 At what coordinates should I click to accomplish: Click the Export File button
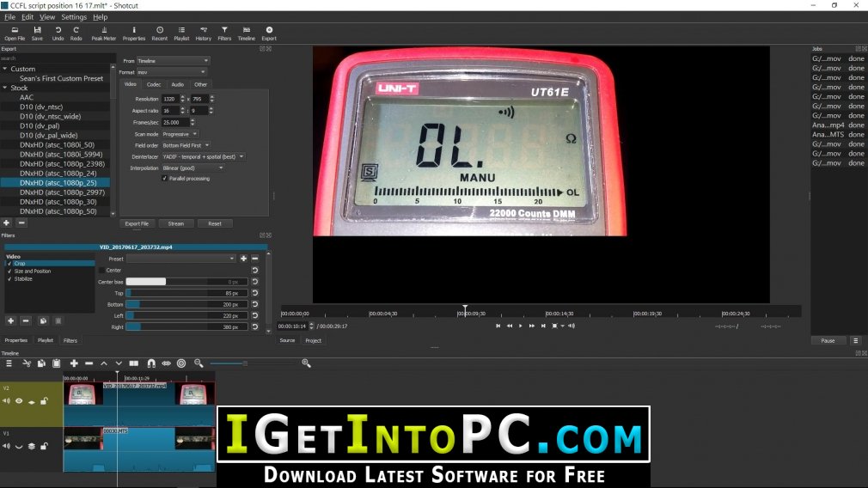point(137,223)
